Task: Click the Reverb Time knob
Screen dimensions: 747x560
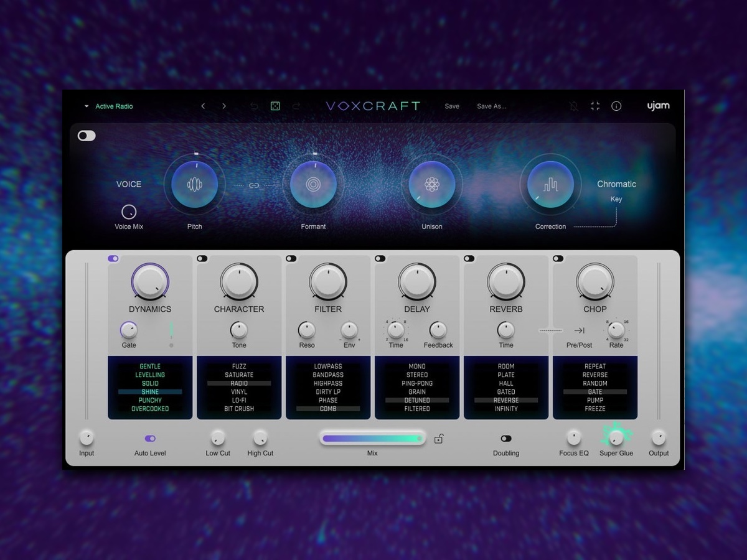Action: [506, 330]
